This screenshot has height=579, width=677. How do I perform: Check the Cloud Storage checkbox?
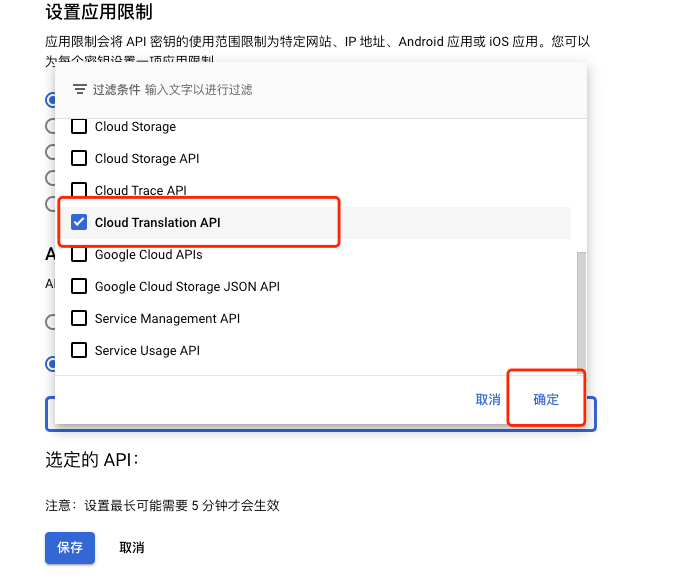pyautogui.click(x=79, y=127)
